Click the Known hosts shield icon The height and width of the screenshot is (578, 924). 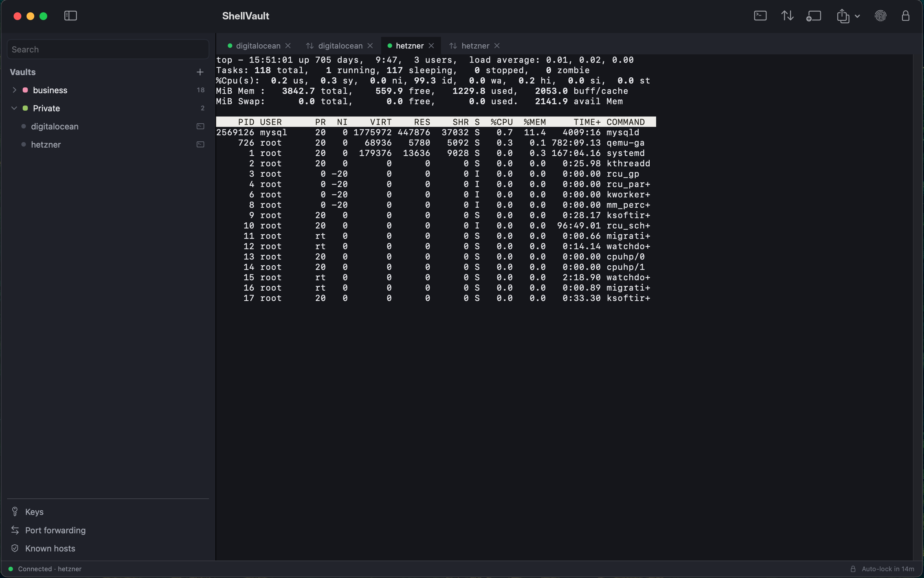point(15,548)
